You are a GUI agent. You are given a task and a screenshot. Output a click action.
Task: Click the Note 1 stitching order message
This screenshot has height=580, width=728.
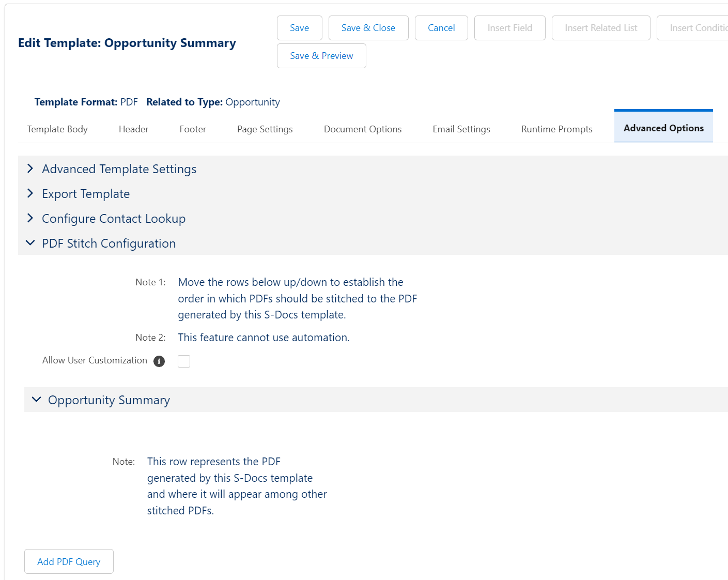coord(298,298)
